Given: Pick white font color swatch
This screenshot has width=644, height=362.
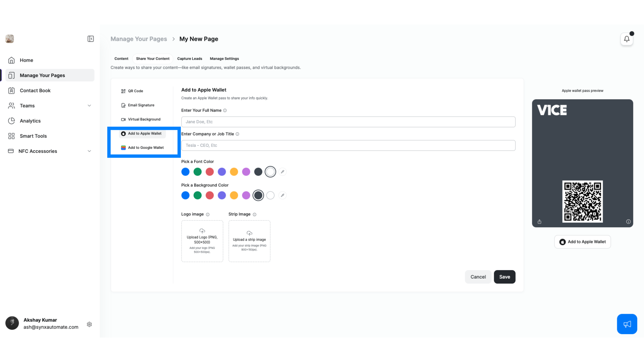Looking at the screenshot, I should tap(270, 172).
